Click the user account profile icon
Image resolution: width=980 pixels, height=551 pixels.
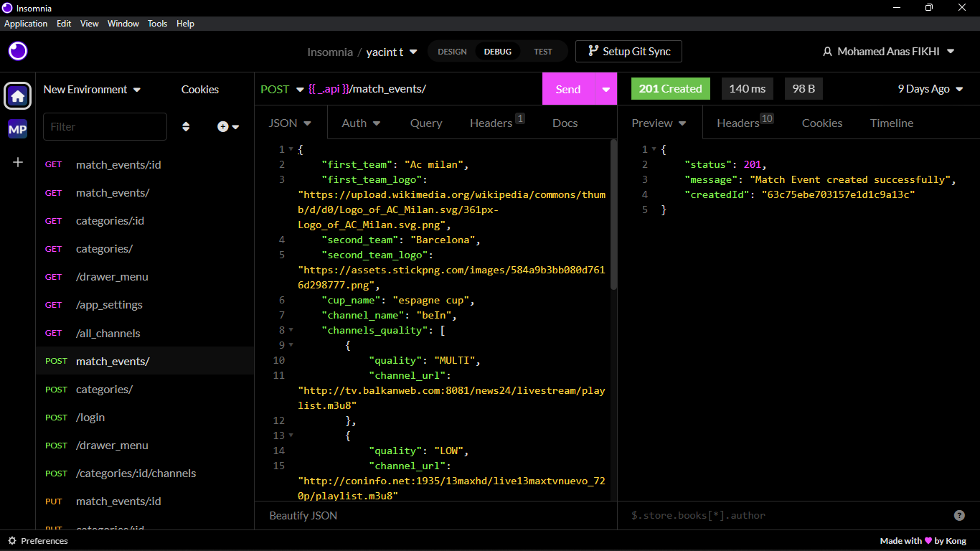pos(827,52)
